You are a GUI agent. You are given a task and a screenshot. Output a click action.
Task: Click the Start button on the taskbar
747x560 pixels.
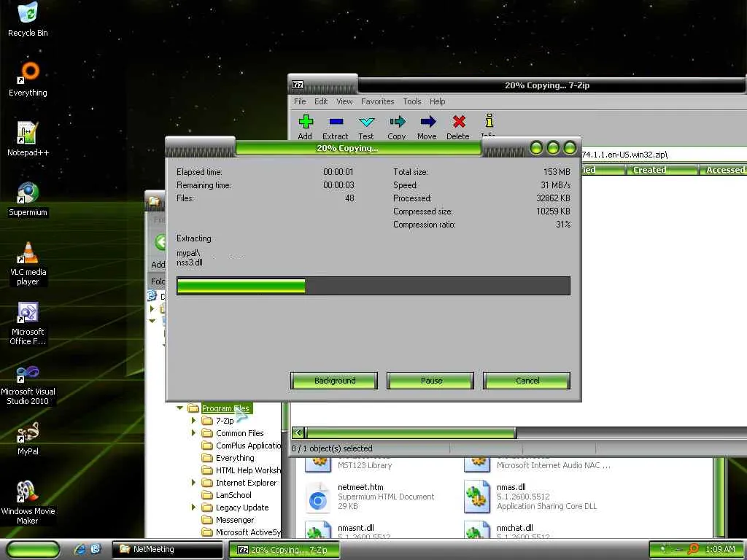click(x=32, y=550)
